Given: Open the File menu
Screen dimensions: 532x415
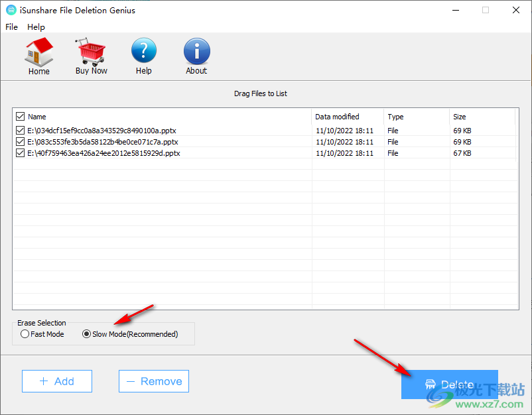Looking at the screenshot, I should (x=11, y=27).
